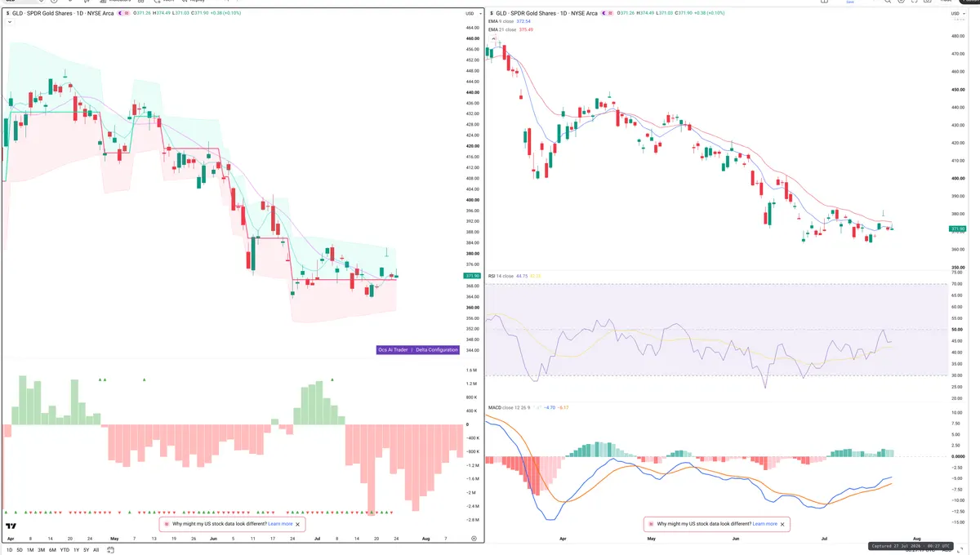The height and width of the screenshot is (555, 980).
Task: Click the Replay button in top toolbar
Action: pyautogui.click(x=193, y=2)
